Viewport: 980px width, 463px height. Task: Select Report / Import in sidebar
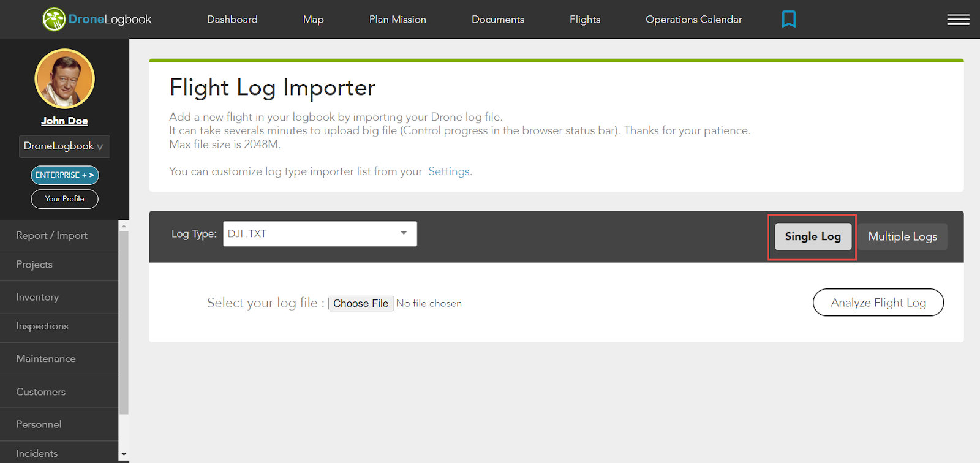(59, 236)
